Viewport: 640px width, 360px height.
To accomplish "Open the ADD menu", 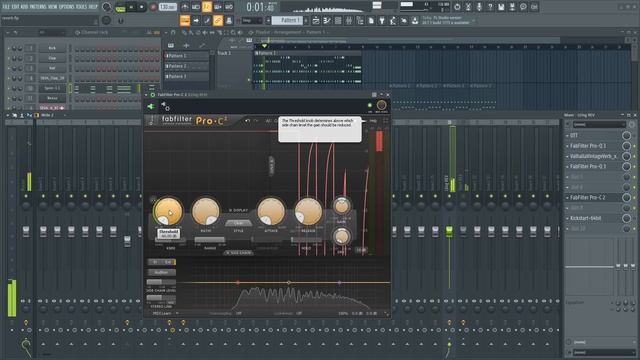I will pos(24,7).
